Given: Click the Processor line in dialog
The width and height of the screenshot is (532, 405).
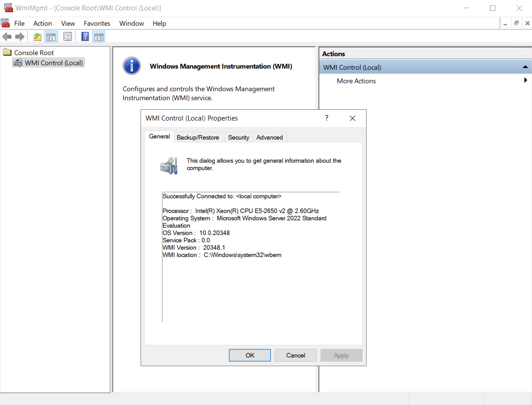Looking at the screenshot, I should coord(240,211).
